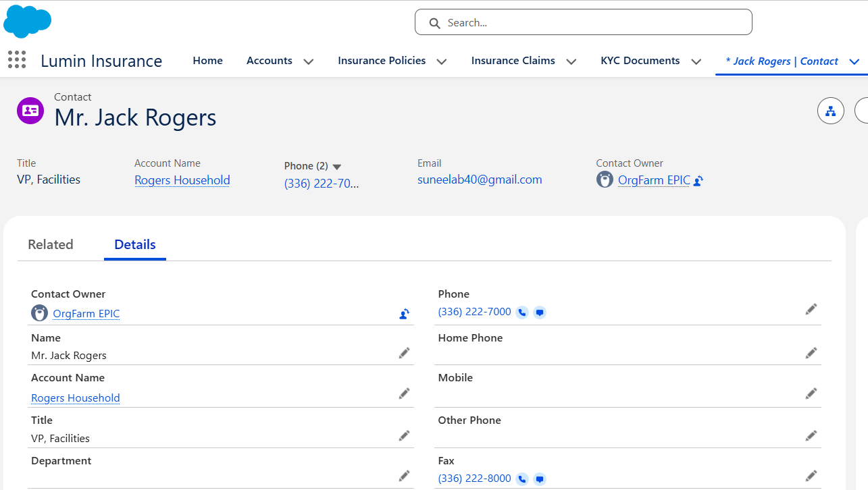The width and height of the screenshot is (868, 490).
Task: Click into the global Search field
Action: click(584, 22)
